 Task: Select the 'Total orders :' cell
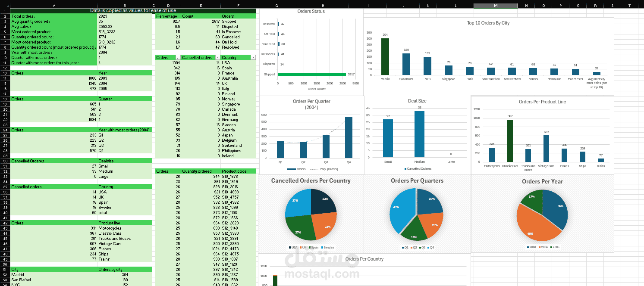point(53,16)
